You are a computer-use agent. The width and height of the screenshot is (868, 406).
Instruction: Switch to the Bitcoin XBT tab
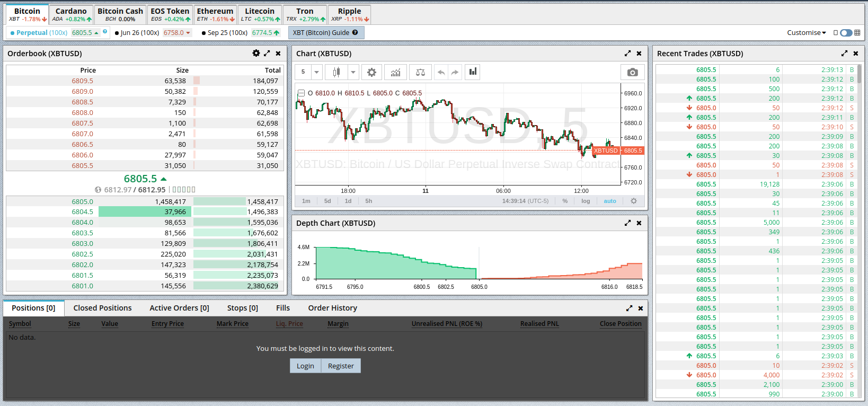click(27, 15)
